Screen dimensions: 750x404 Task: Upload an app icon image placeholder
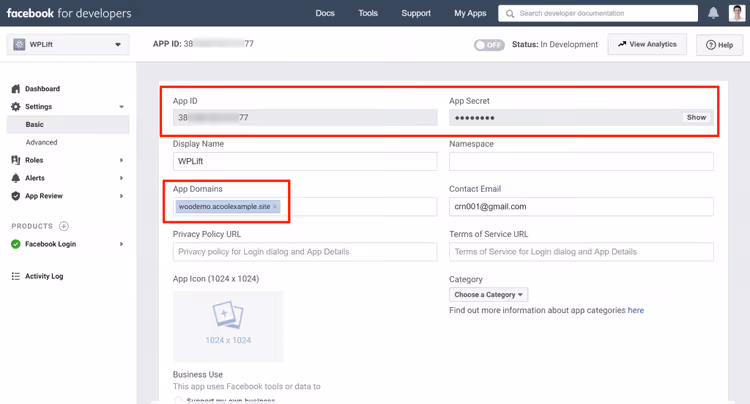click(228, 326)
